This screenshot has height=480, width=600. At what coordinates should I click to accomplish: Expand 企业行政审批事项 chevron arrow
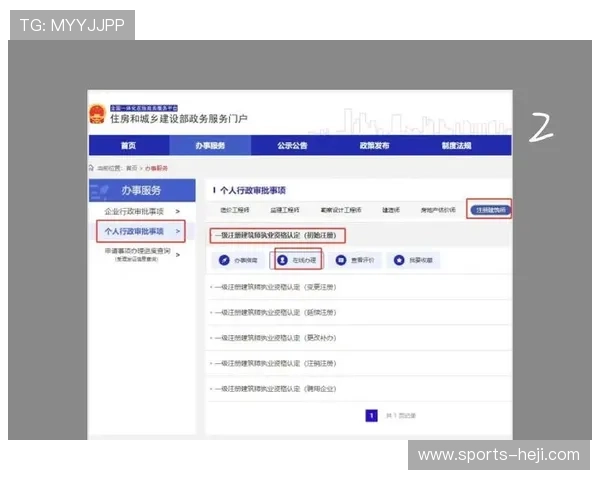point(178,211)
